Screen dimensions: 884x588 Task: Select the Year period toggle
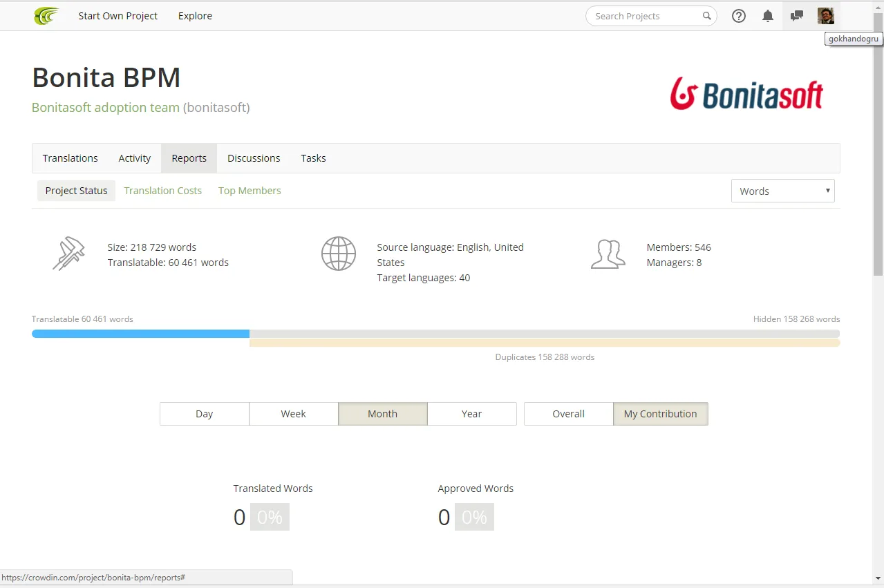472,414
